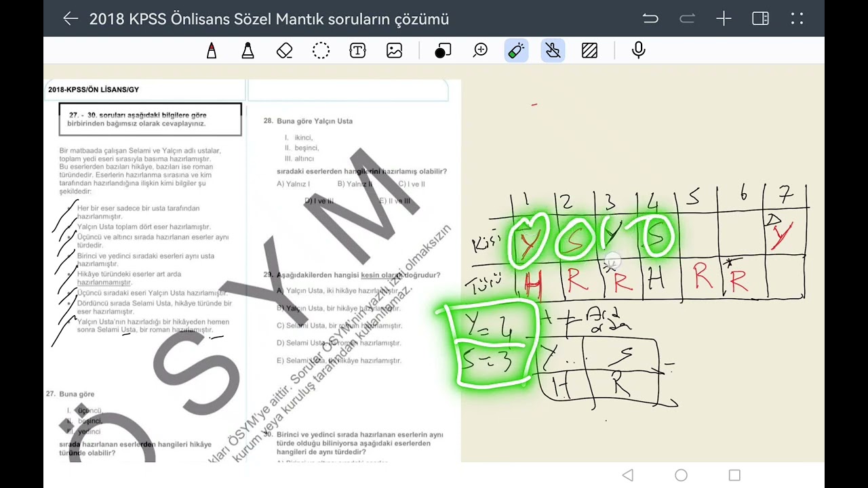Open the zoom magnifier tool
Screen dimensions: 868x488
pos(480,51)
